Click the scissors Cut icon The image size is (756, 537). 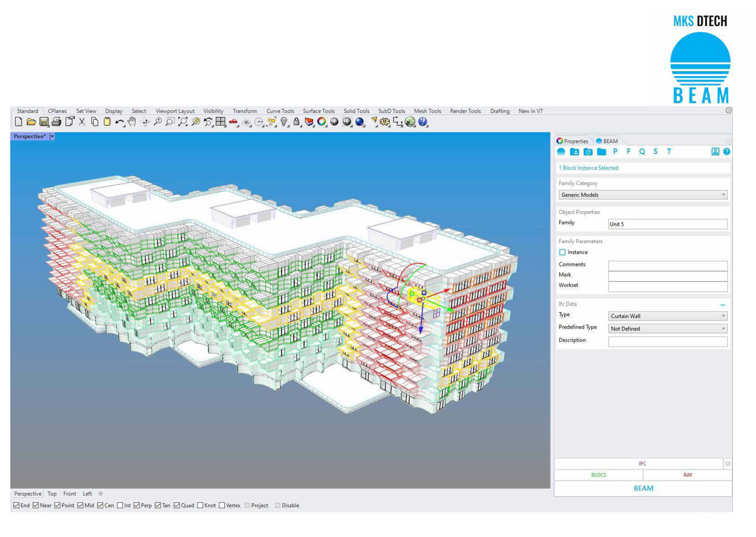(x=82, y=122)
